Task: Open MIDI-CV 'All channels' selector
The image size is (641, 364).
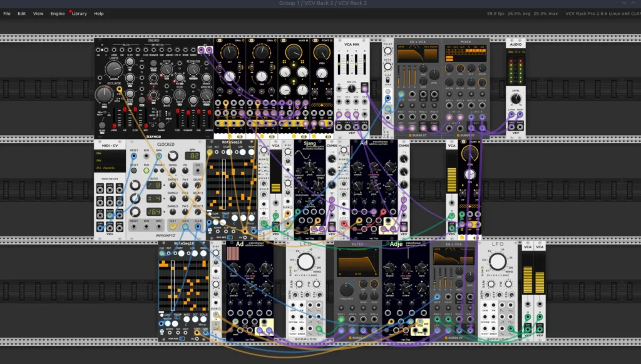Action: [x=110, y=168]
